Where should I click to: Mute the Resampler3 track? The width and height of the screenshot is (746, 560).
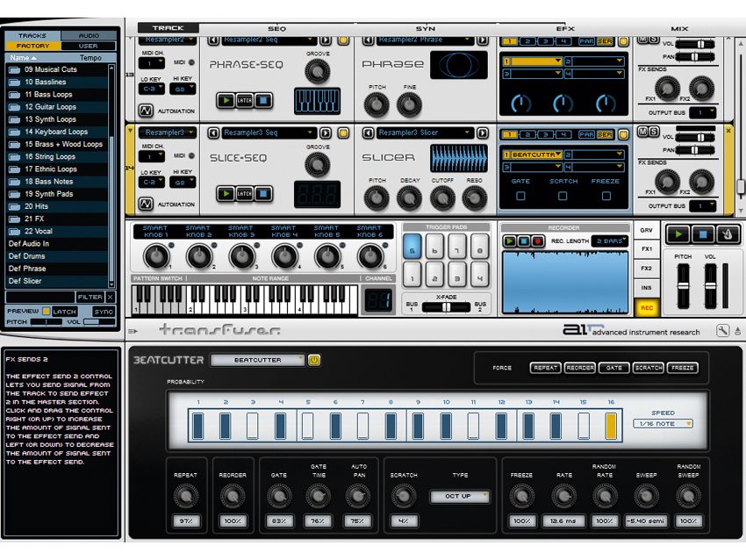click(642, 132)
